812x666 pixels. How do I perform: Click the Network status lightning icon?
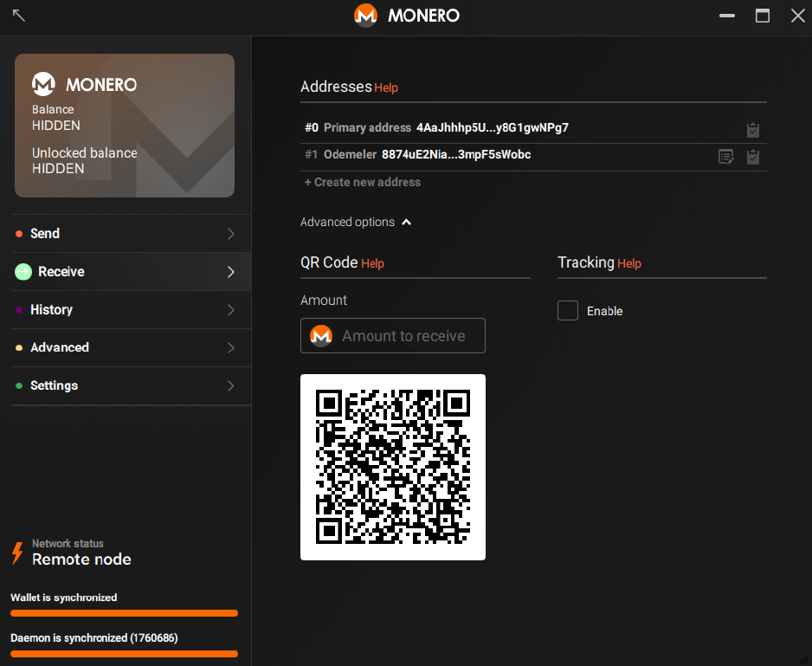17,553
